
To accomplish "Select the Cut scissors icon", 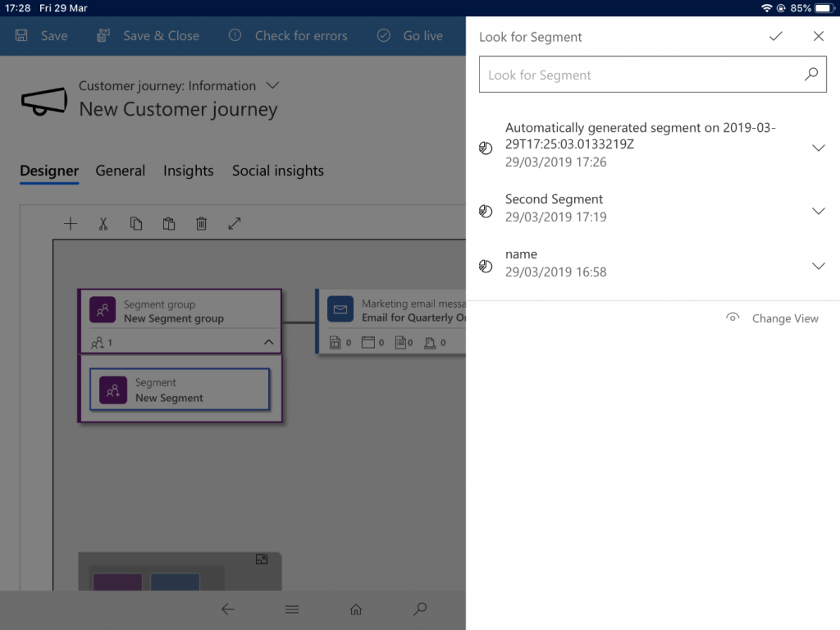I will tap(103, 223).
